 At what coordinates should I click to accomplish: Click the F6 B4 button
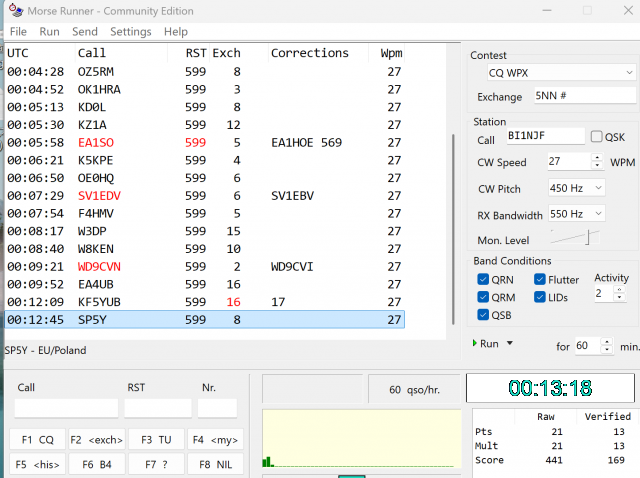(x=97, y=465)
